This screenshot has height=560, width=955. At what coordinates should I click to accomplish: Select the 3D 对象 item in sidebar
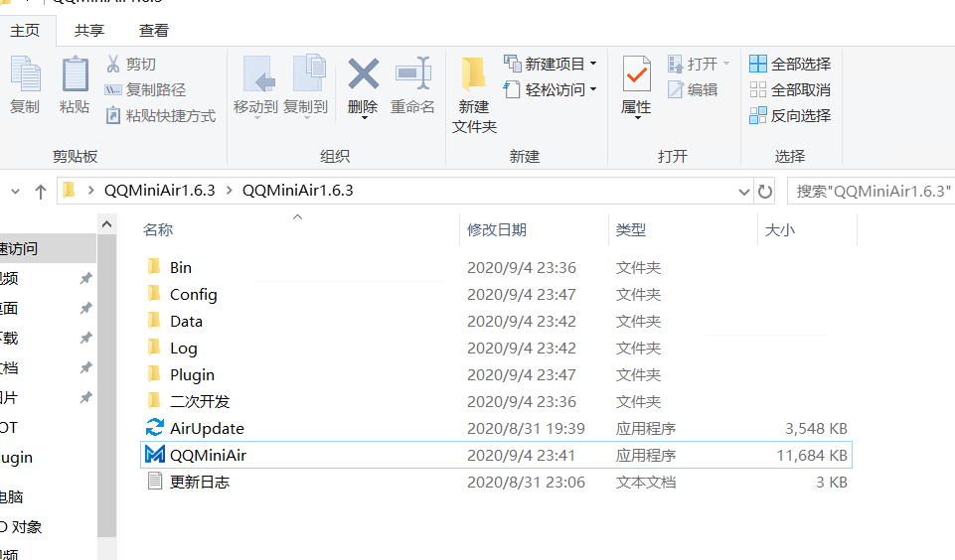21,526
